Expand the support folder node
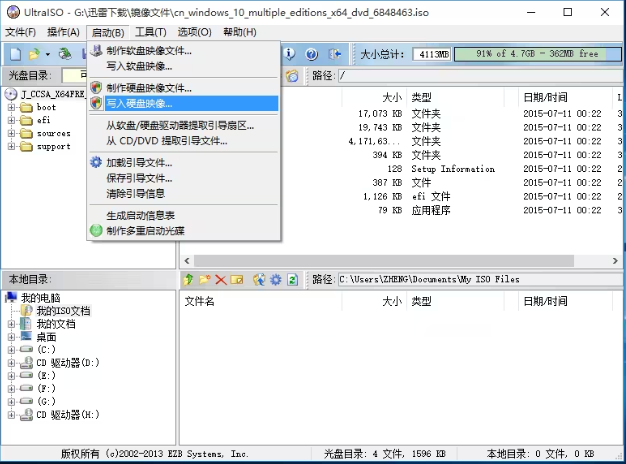The image size is (626, 464). point(11,147)
